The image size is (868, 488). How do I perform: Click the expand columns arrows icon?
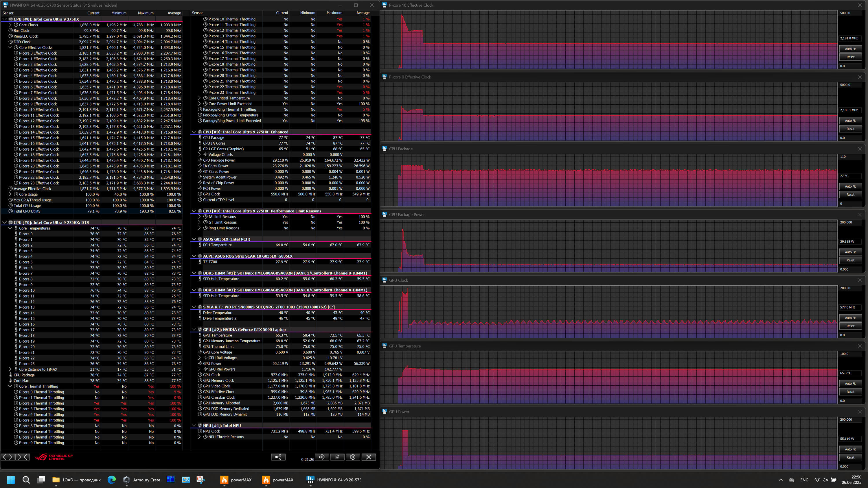point(8,457)
